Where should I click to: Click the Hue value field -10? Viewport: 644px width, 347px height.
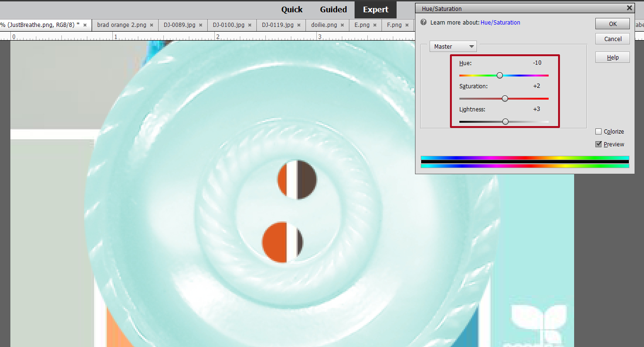point(537,63)
